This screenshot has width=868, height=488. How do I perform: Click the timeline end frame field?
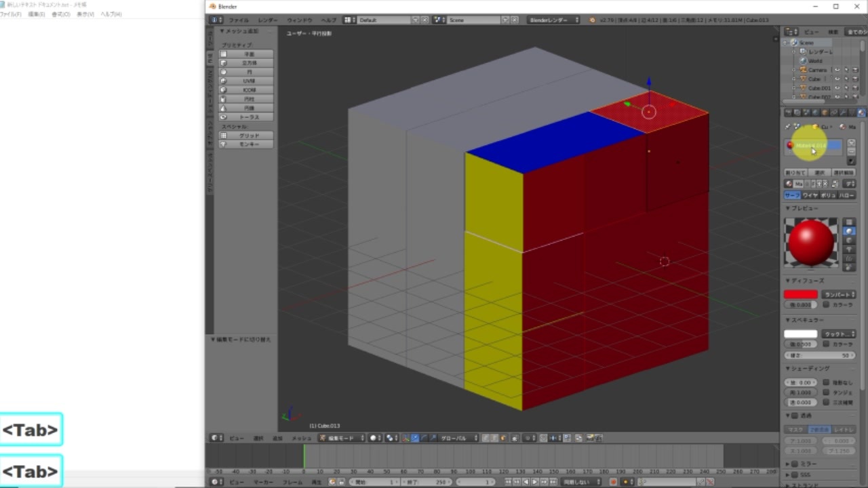(425, 482)
